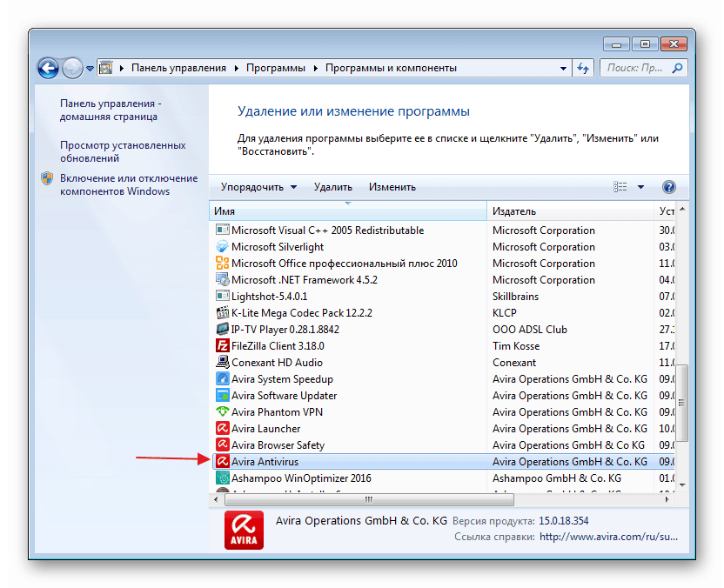Viewport: 724px width, 588px height.
Task: Select Microsoft Silverlight program name
Action: point(278,247)
